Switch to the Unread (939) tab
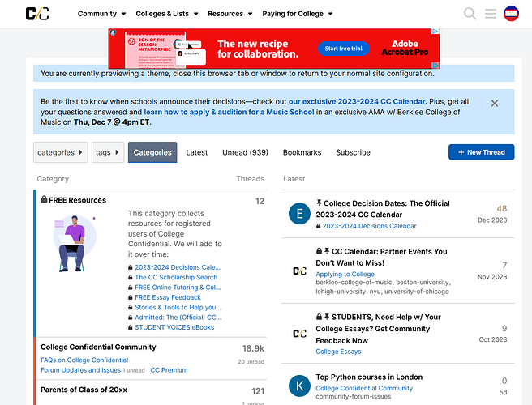The width and height of the screenshot is (532, 405). tap(245, 152)
